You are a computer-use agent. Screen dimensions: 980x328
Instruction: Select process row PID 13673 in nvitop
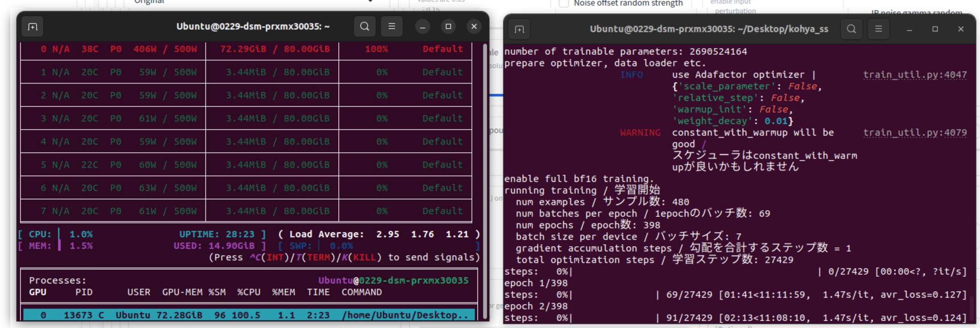pyautogui.click(x=249, y=315)
